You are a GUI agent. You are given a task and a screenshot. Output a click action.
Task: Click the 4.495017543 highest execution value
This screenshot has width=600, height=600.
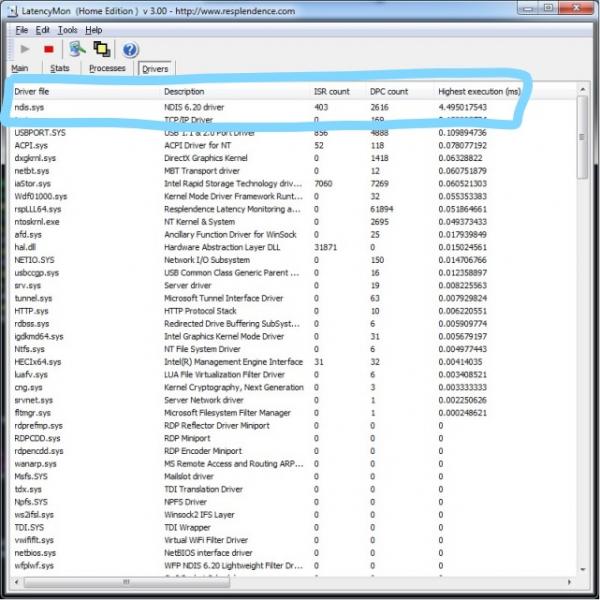coord(462,107)
